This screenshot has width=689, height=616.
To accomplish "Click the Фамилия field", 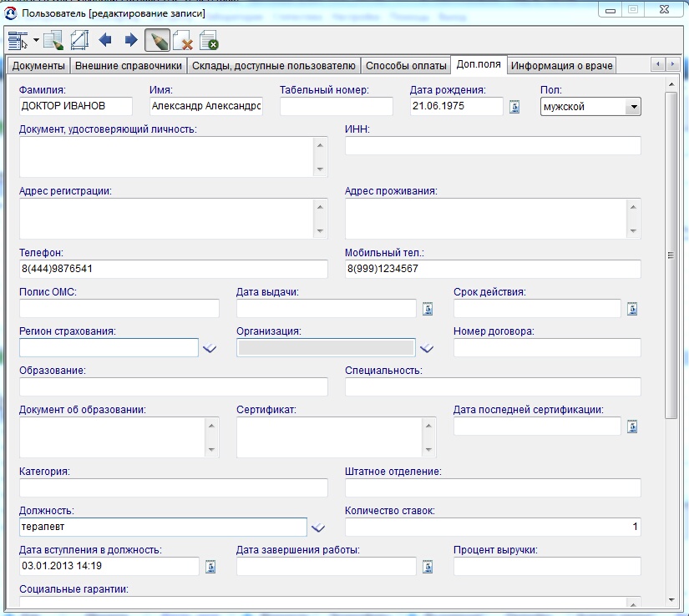I will tap(75, 106).
